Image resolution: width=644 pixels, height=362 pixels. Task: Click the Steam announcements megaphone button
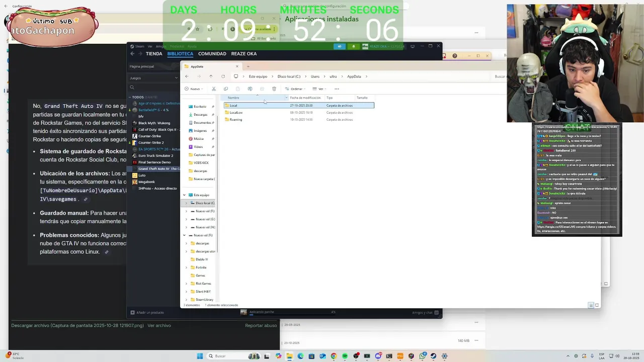339,46
